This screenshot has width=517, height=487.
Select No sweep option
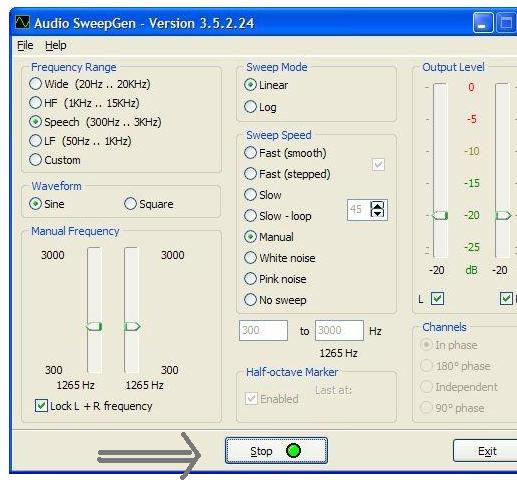coord(275,300)
